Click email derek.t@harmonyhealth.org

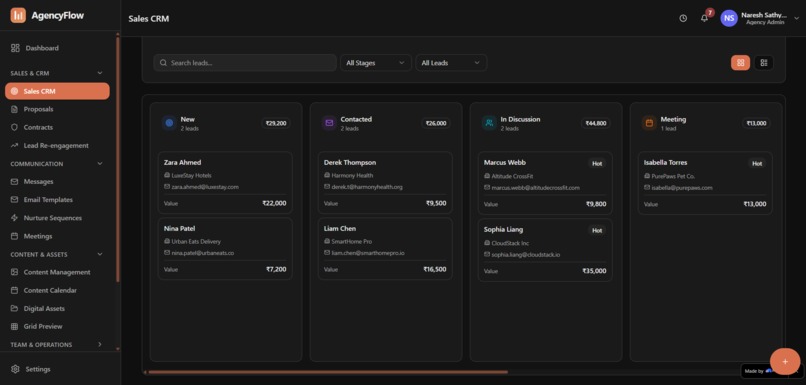(x=367, y=187)
